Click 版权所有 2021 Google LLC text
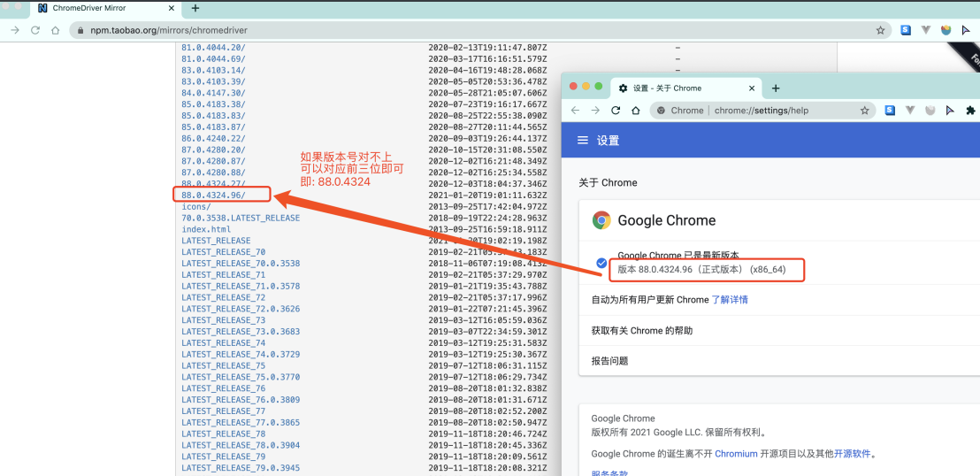Image resolution: width=980 pixels, height=476 pixels. 678,432
